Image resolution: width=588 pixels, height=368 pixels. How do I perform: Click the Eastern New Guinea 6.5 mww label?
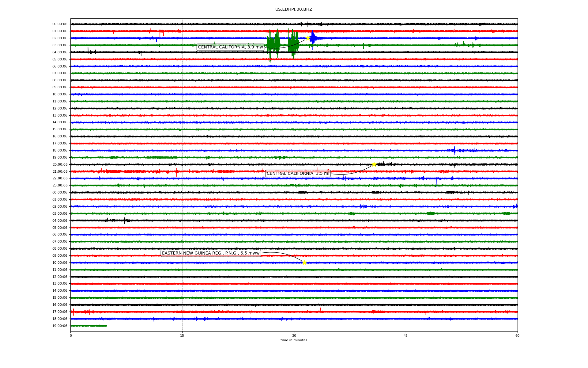(x=211, y=253)
